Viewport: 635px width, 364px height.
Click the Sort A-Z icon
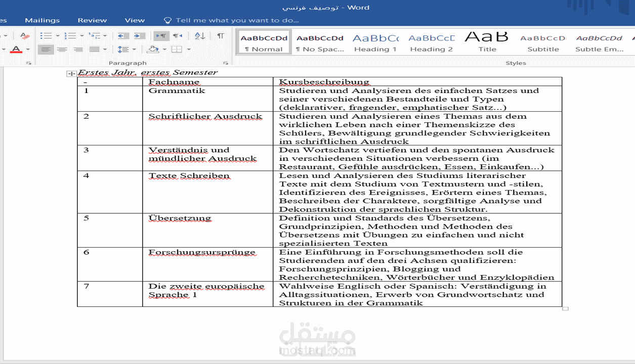(x=200, y=36)
